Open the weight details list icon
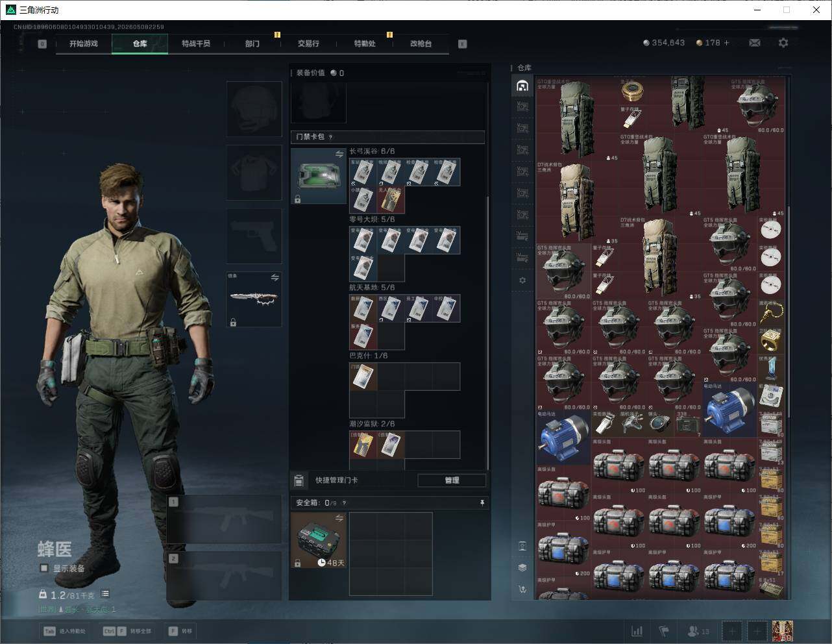 [105, 594]
